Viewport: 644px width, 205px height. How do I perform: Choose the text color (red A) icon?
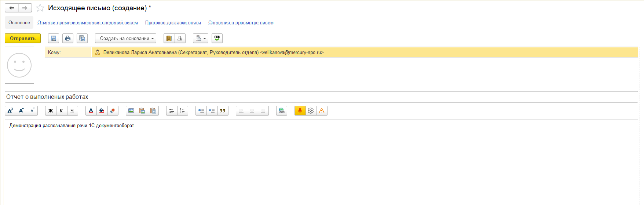[91, 111]
